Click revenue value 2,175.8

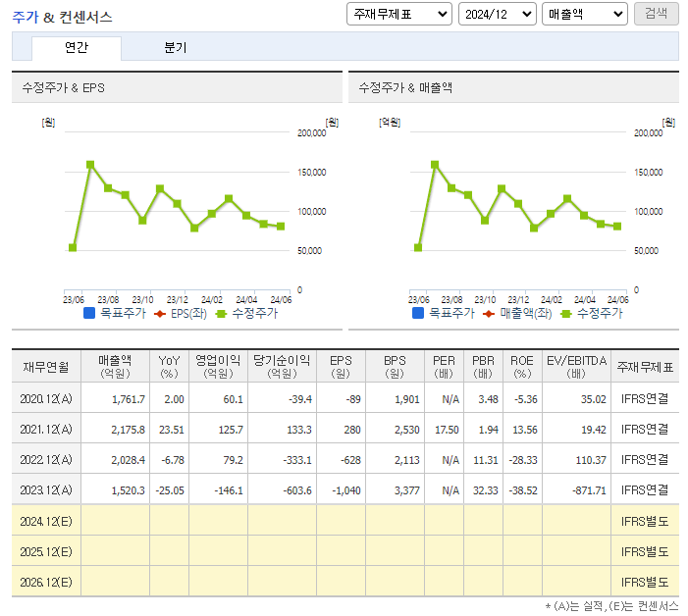pyautogui.click(x=129, y=430)
